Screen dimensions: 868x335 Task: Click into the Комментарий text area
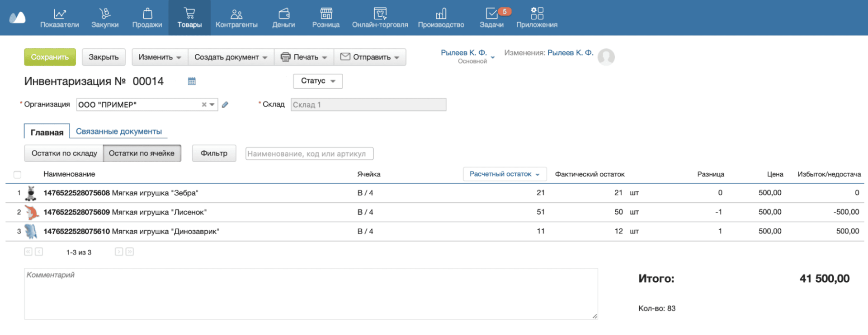coord(311,293)
